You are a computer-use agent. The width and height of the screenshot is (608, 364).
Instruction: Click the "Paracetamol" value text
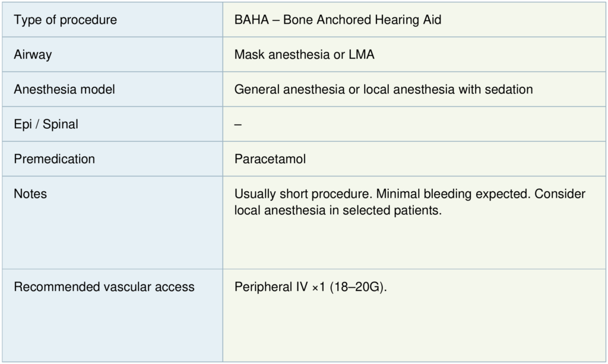pyautogui.click(x=270, y=159)
